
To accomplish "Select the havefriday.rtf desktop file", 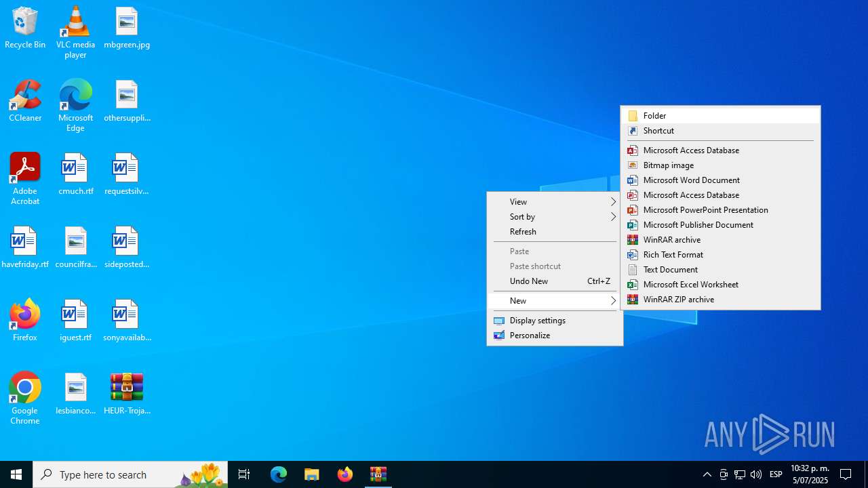I will tap(25, 248).
